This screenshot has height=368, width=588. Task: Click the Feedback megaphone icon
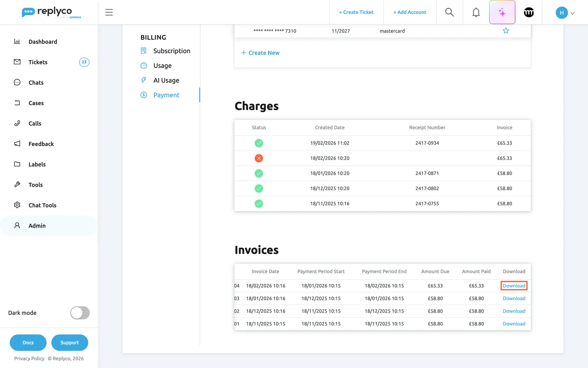(x=17, y=144)
